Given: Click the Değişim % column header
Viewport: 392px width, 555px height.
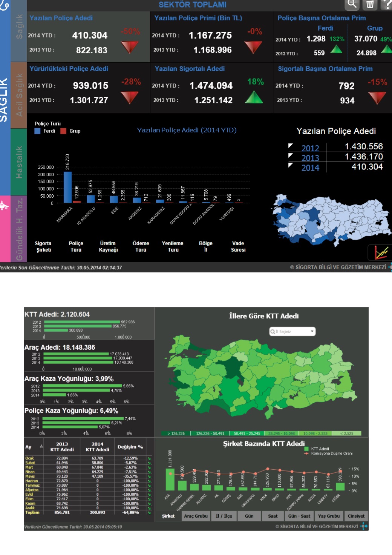Looking at the screenshot, I should tap(130, 447).
